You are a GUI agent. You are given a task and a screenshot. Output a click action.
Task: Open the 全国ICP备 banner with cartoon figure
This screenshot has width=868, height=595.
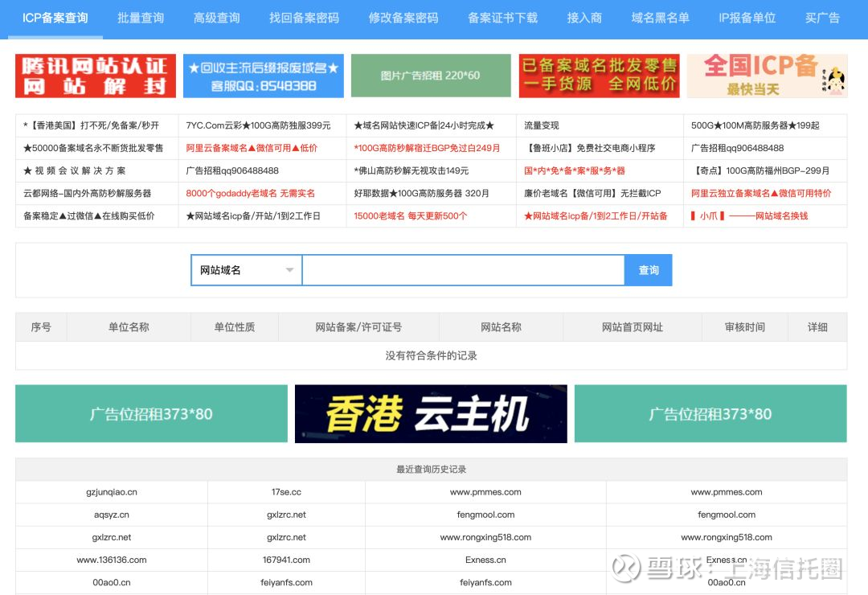[x=767, y=76]
